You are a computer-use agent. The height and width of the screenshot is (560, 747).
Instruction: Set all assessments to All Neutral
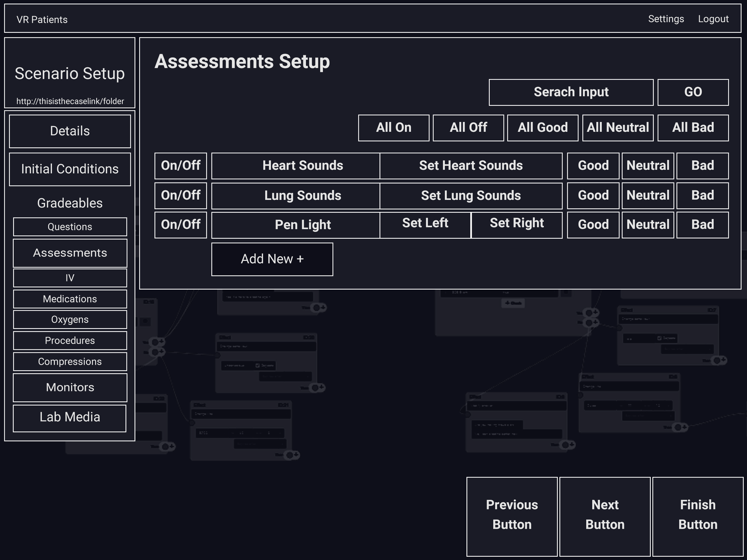[x=618, y=128]
